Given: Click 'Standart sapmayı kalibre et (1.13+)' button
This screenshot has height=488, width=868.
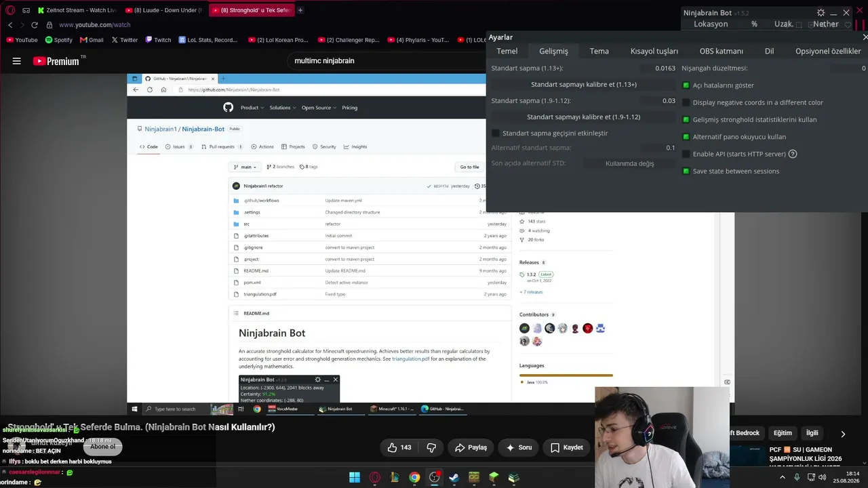Looking at the screenshot, I should pyautogui.click(x=584, y=85).
